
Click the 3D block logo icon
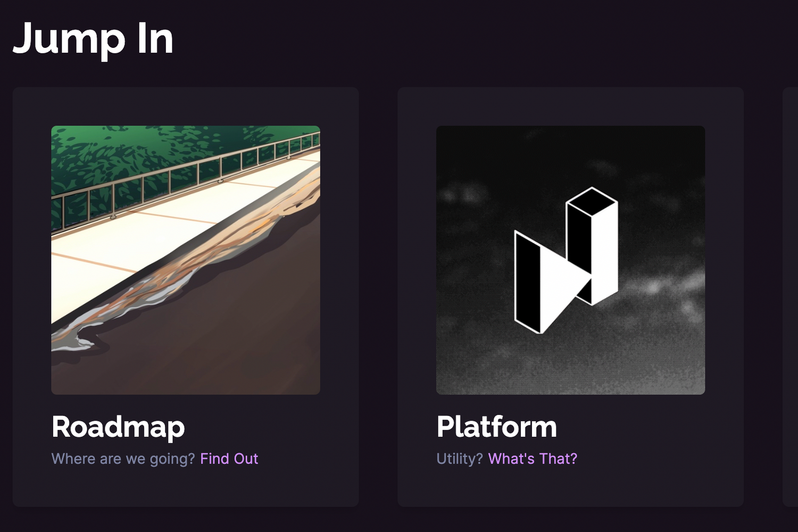[566, 261]
